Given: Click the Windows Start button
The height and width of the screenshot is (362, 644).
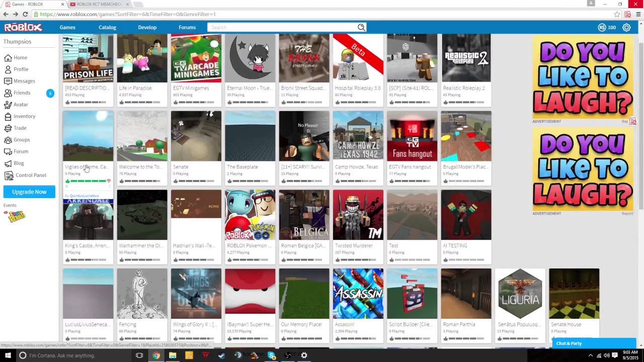Looking at the screenshot, I should point(8,355).
